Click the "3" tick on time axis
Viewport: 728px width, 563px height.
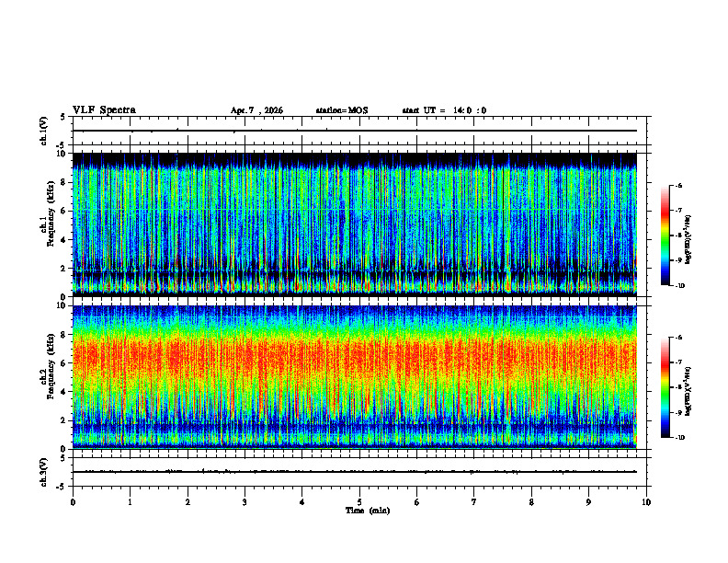tap(245, 502)
